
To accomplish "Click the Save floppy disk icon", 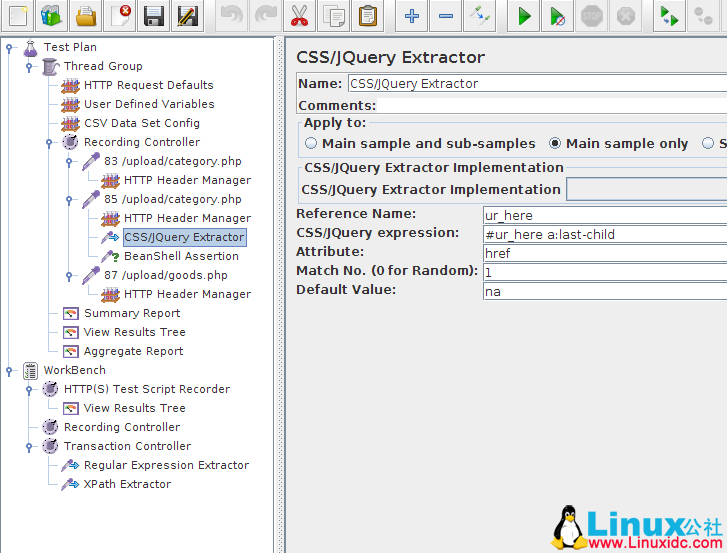I will point(153,16).
